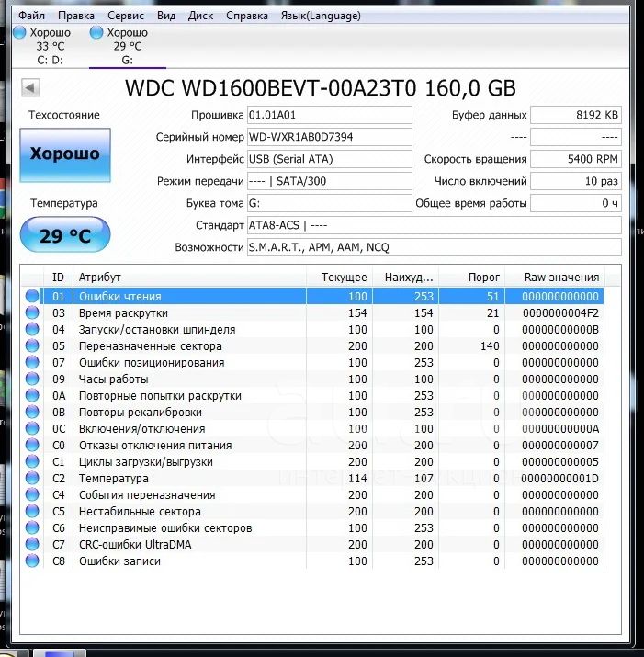Click the serial number field WD-WXR1AB0D7394
This screenshot has height=657, width=644.
point(329,137)
